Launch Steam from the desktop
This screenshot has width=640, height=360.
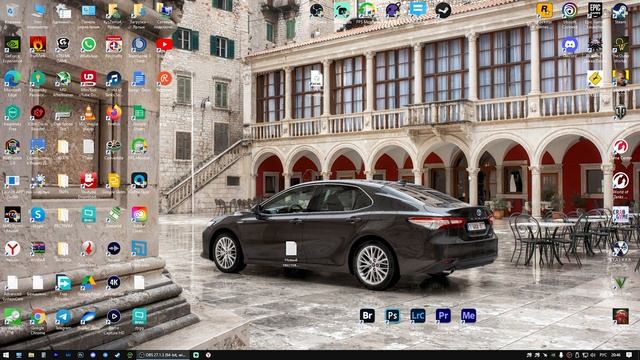pos(620,11)
